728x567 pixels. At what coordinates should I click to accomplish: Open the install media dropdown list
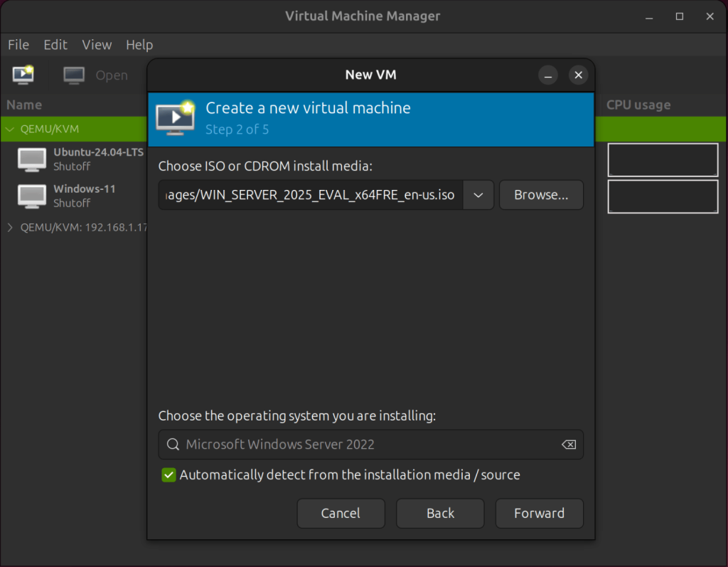point(478,194)
